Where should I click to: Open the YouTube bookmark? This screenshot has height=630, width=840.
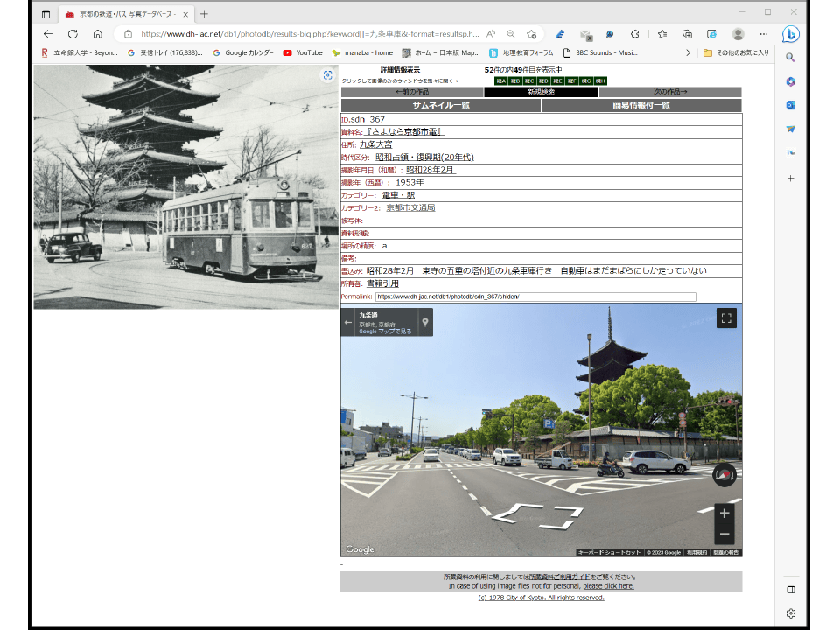point(303,52)
